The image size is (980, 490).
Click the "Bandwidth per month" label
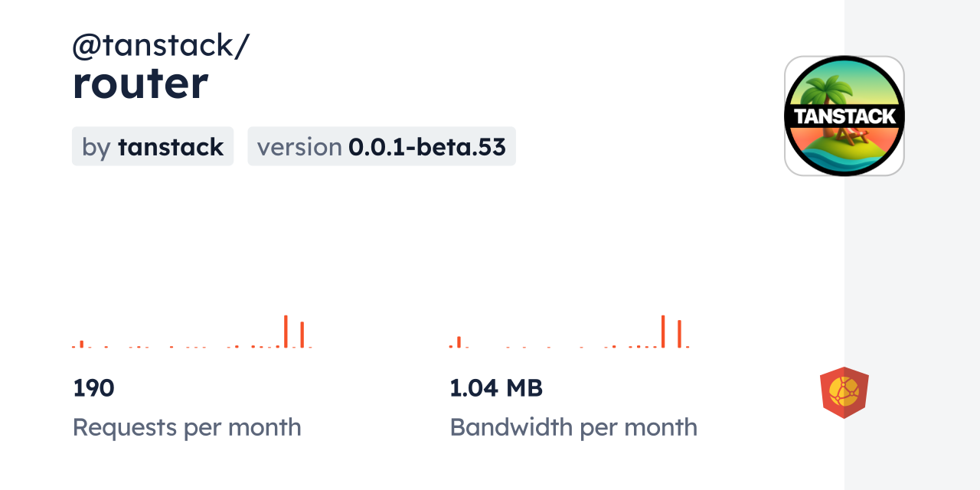pos(573,427)
